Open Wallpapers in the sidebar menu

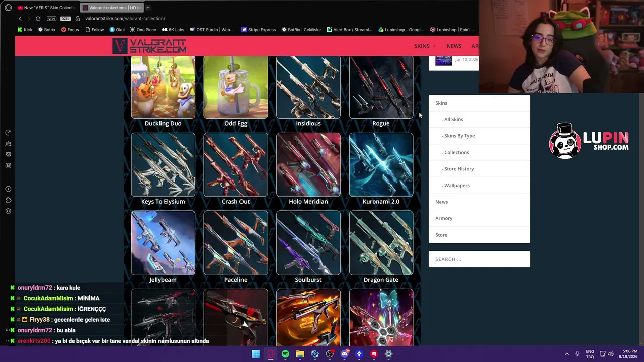[456, 185]
